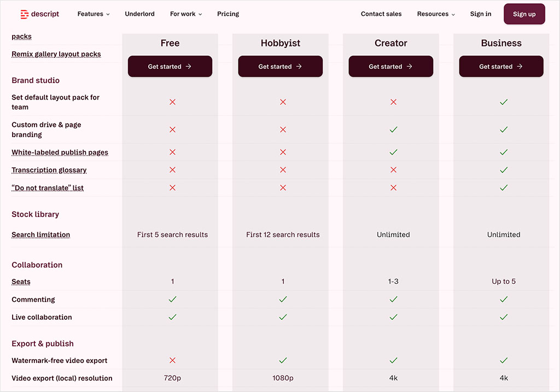Open the Remix gallery layout packs link
The height and width of the screenshot is (392, 560).
coord(56,54)
